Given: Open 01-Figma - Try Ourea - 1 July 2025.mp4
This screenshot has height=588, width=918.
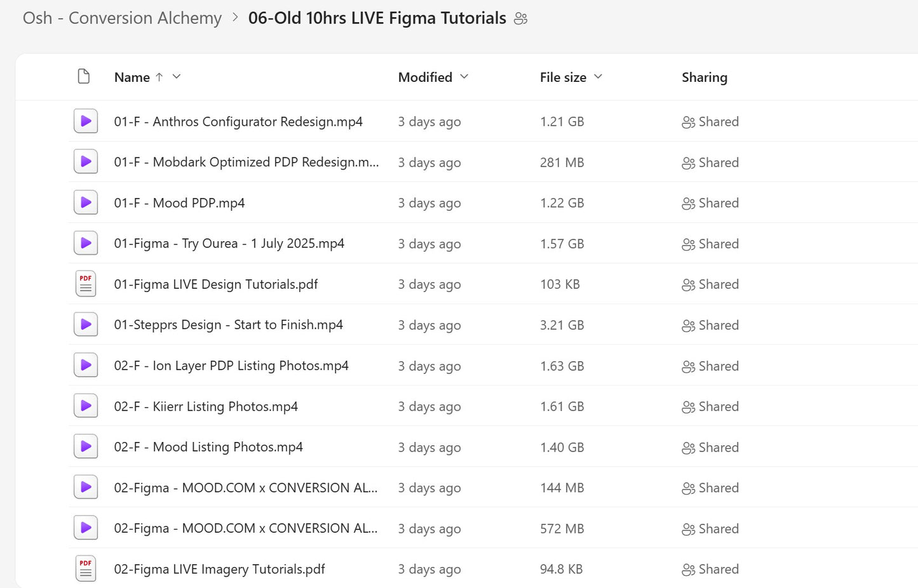Looking at the screenshot, I should [x=229, y=243].
